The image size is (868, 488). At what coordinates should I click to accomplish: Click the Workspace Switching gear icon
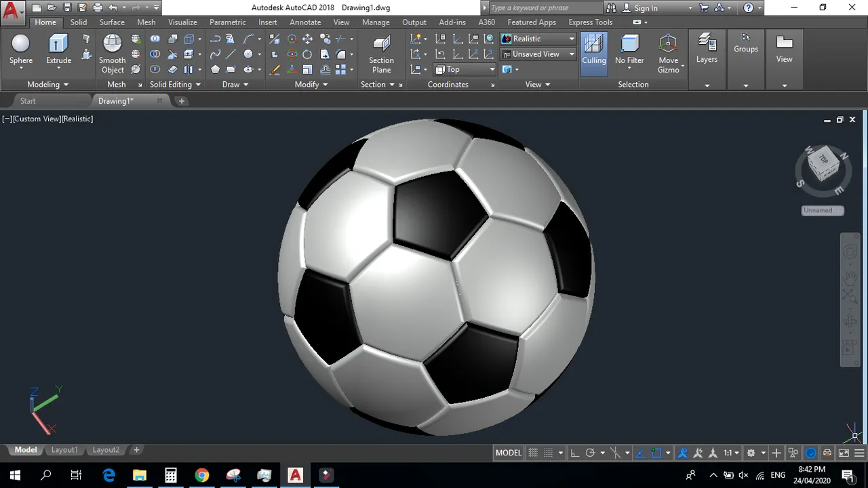tap(751, 453)
